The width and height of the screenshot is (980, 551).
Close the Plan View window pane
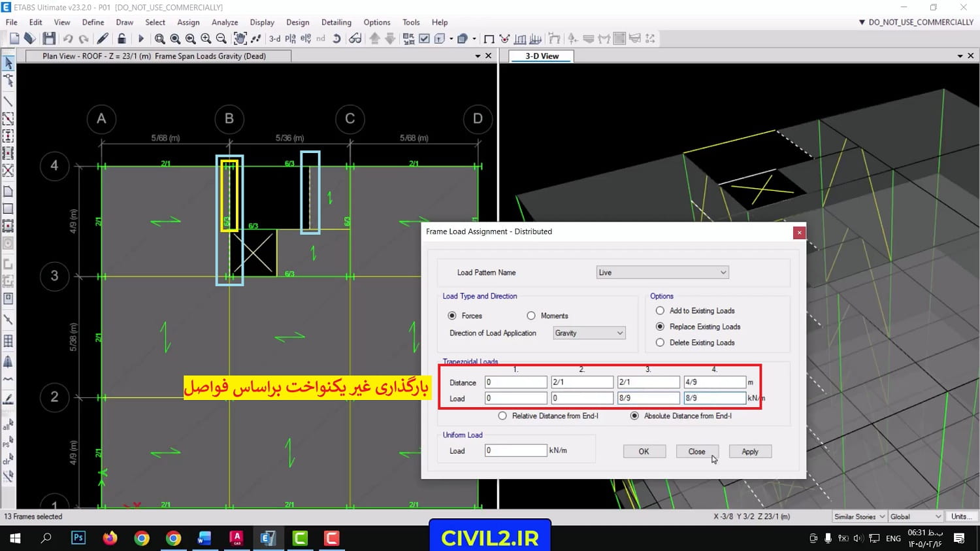pyautogui.click(x=488, y=56)
